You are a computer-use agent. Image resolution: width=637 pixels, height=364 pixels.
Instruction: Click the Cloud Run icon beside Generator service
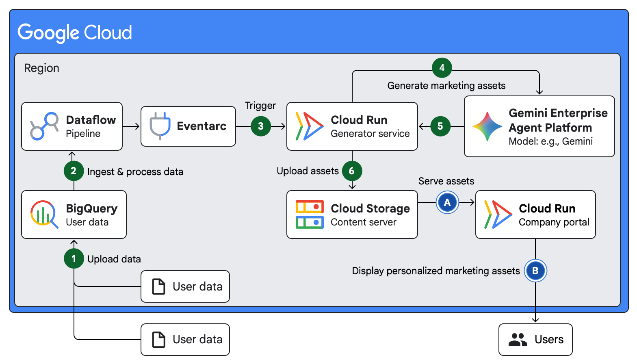click(310, 126)
